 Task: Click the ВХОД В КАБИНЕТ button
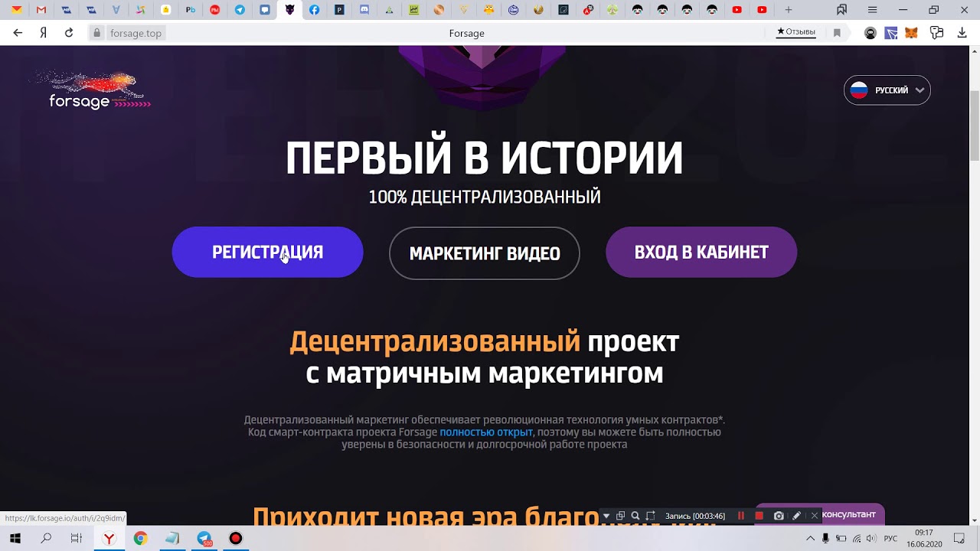click(x=701, y=253)
